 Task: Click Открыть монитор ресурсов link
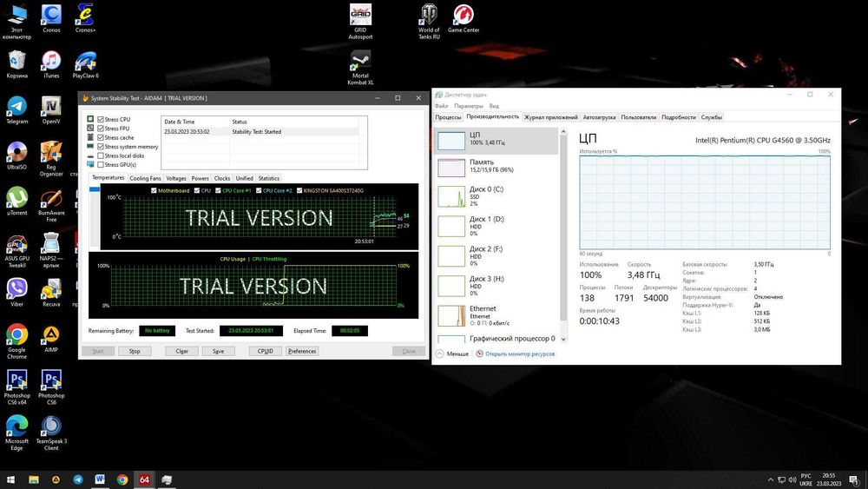click(x=520, y=354)
